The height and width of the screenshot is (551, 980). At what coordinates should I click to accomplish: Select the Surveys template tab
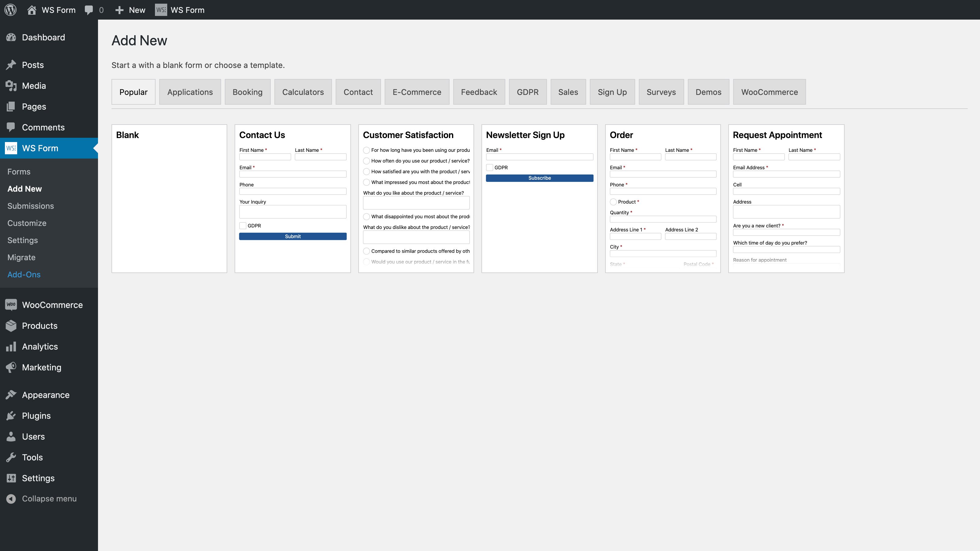661,92
